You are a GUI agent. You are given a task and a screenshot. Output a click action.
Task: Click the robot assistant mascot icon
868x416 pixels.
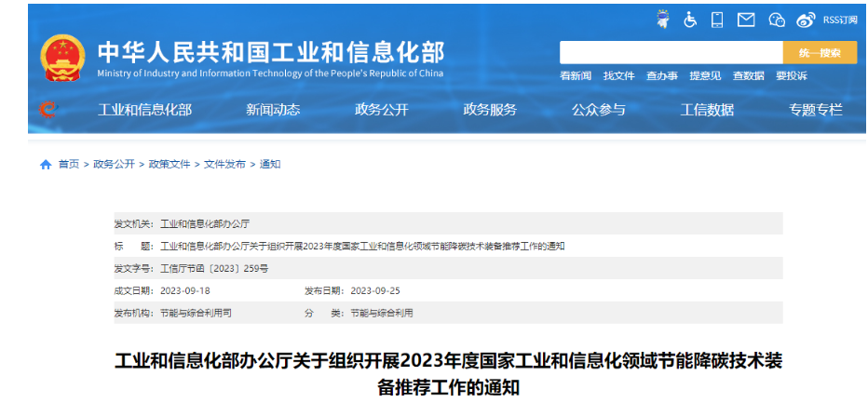(x=662, y=20)
